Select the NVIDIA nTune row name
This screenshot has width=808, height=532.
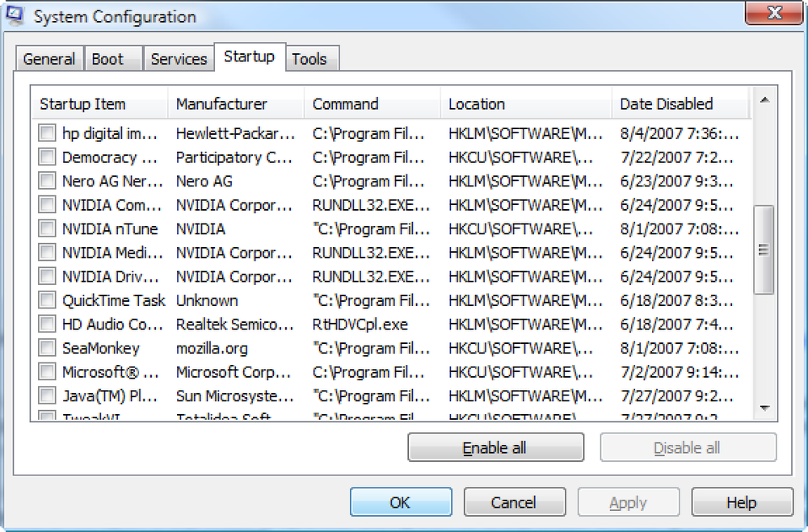point(110,228)
